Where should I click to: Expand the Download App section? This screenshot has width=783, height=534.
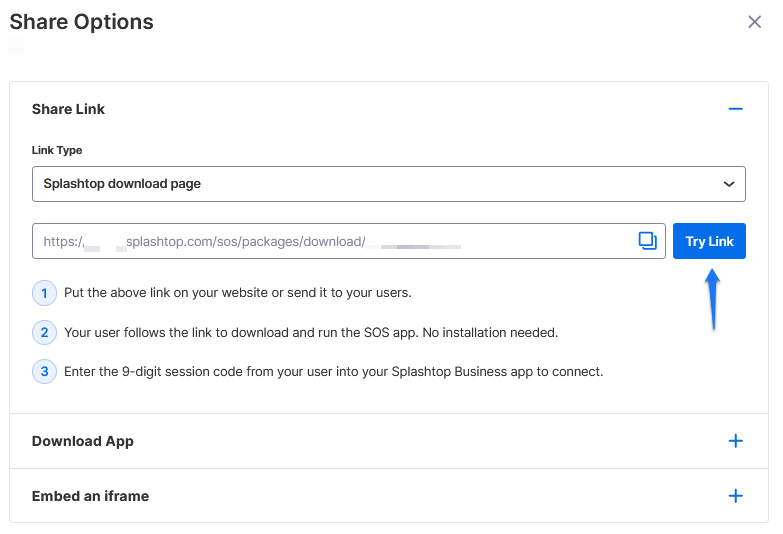tap(735, 441)
